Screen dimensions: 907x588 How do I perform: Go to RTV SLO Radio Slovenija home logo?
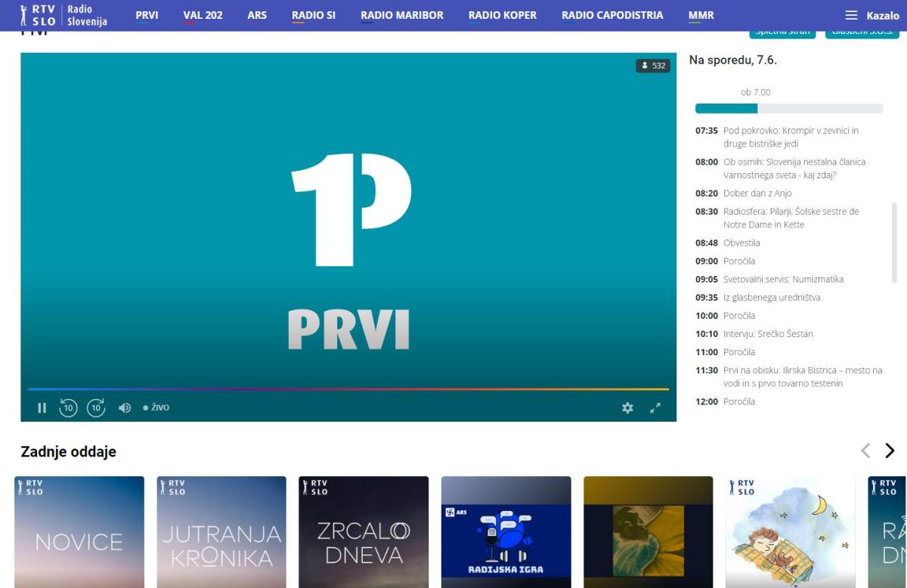[63, 15]
